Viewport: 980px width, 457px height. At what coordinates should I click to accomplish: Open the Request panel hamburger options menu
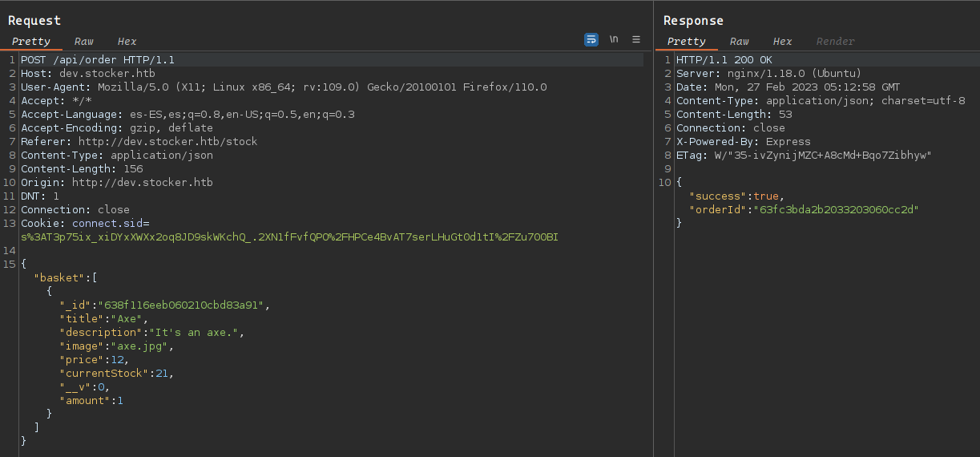[636, 39]
